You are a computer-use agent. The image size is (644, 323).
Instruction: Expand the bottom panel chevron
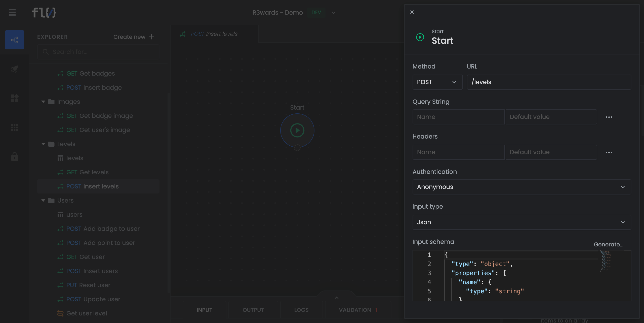click(x=337, y=298)
